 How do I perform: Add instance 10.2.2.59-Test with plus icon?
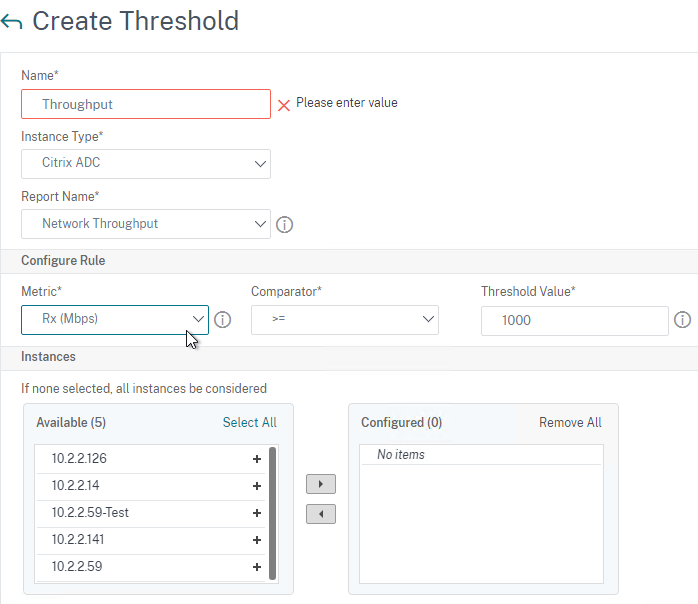257,513
